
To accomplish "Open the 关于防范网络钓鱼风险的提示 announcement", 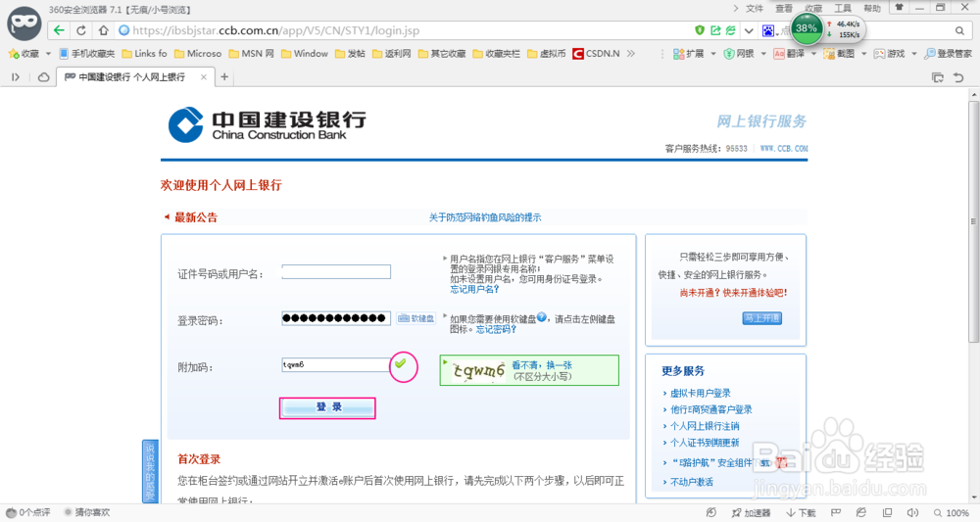I will [x=485, y=217].
